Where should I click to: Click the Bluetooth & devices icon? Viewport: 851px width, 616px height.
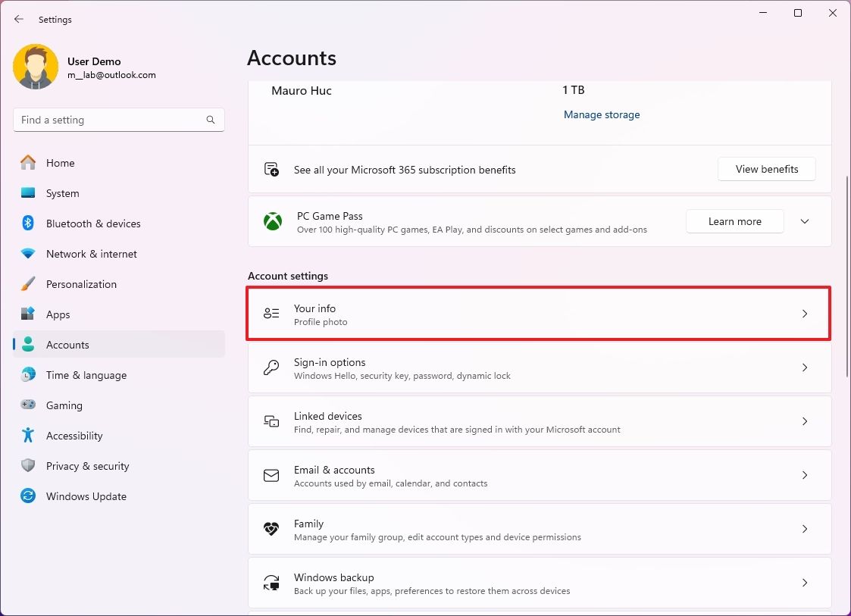(x=29, y=223)
